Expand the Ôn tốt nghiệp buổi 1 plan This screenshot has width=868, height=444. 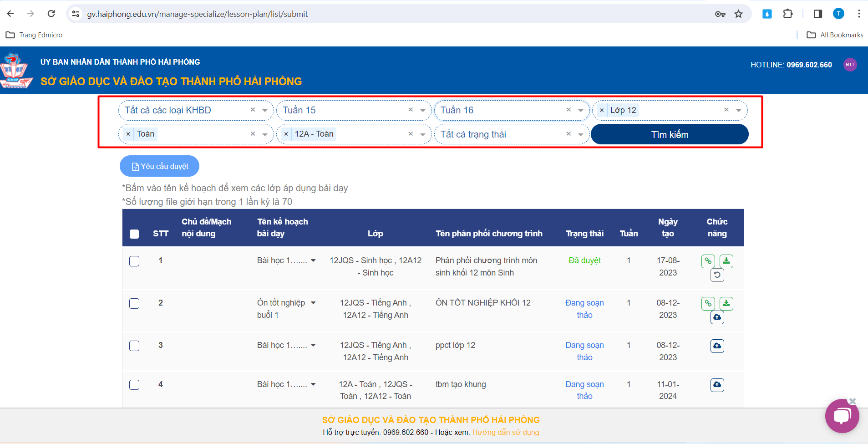313,303
